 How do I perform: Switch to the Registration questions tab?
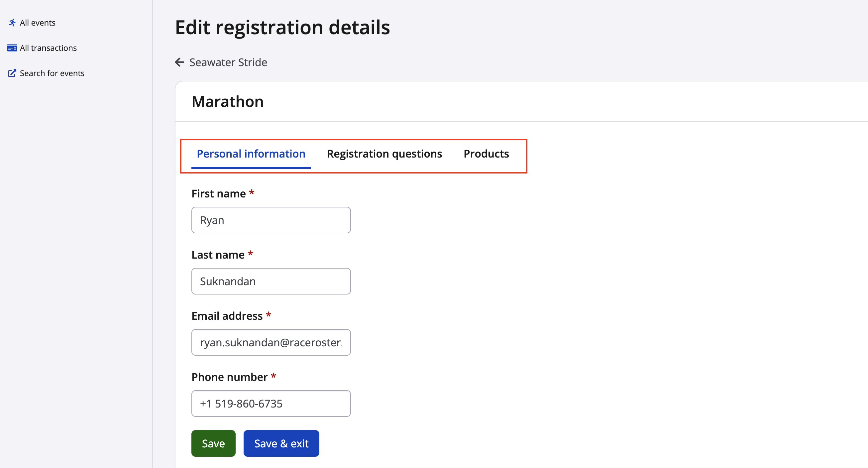[384, 154]
